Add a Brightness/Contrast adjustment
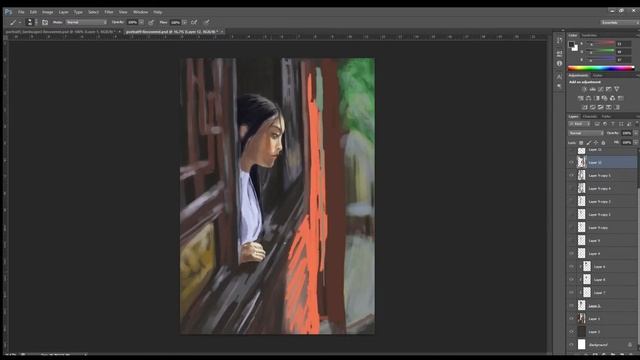This screenshot has height=360, width=640. [584, 89]
